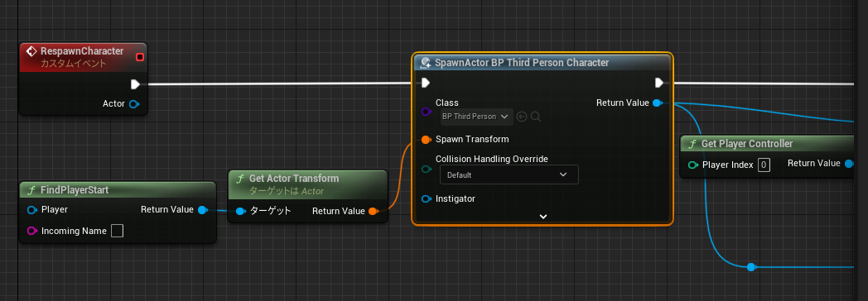Click the ターゲット input pin on Get Actor Transform
Screen dimensions: 868x301
(x=240, y=211)
